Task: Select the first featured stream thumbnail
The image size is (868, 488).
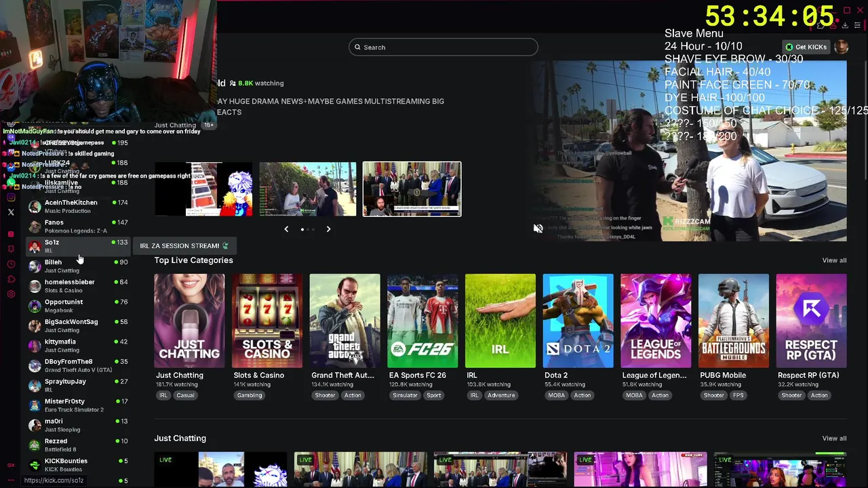Action: (x=203, y=189)
